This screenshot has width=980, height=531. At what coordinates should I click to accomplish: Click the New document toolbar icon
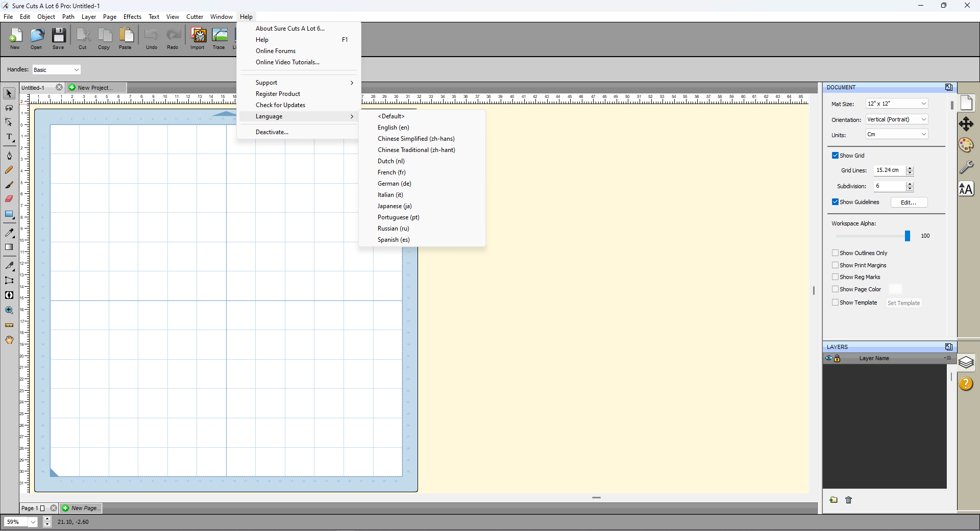(15, 39)
